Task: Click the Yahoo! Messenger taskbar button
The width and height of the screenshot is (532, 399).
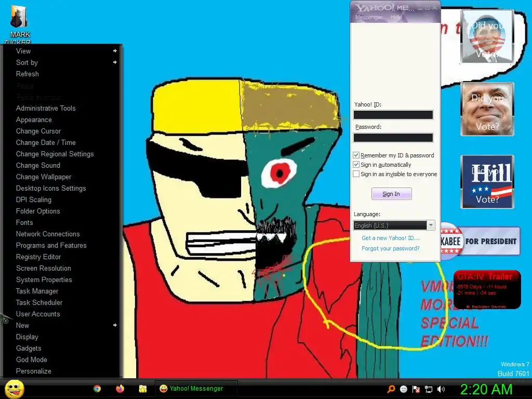Action: pos(196,389)
